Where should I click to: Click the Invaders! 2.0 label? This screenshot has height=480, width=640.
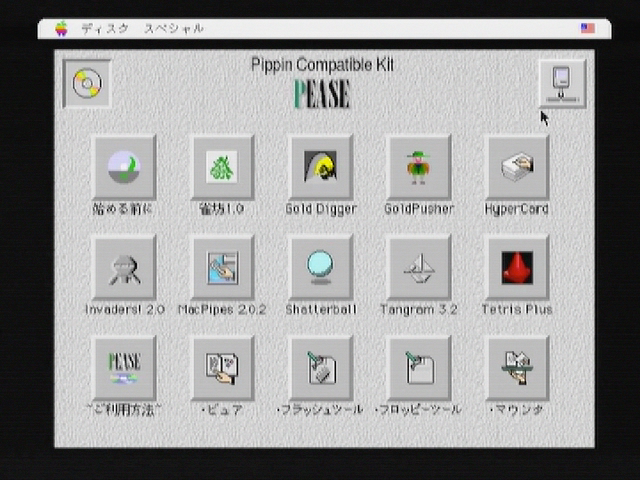coord(124,309)
